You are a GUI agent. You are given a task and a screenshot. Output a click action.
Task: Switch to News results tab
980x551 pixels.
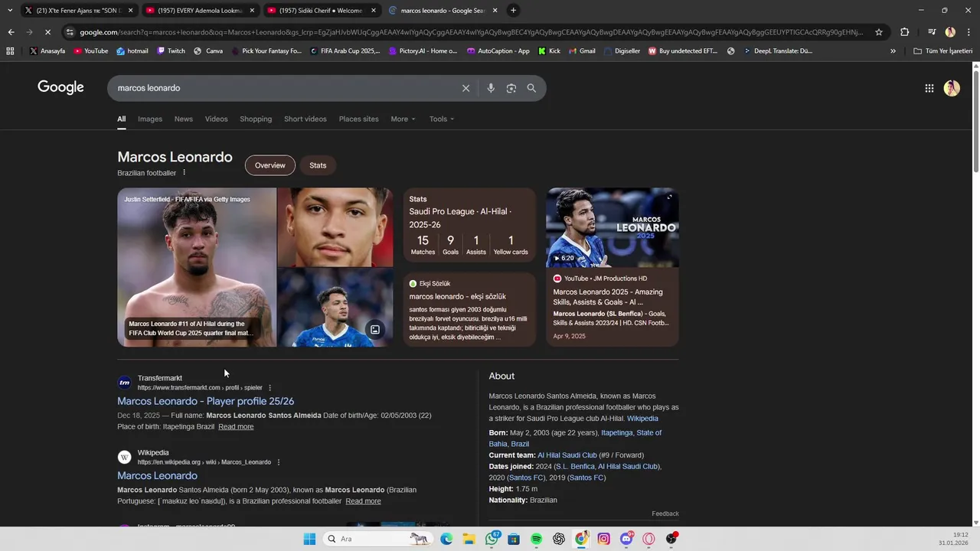point(184,119)
